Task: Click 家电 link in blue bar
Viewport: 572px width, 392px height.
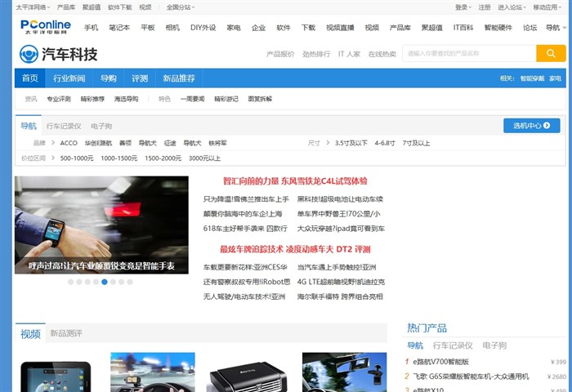Action: coord(555,78)
